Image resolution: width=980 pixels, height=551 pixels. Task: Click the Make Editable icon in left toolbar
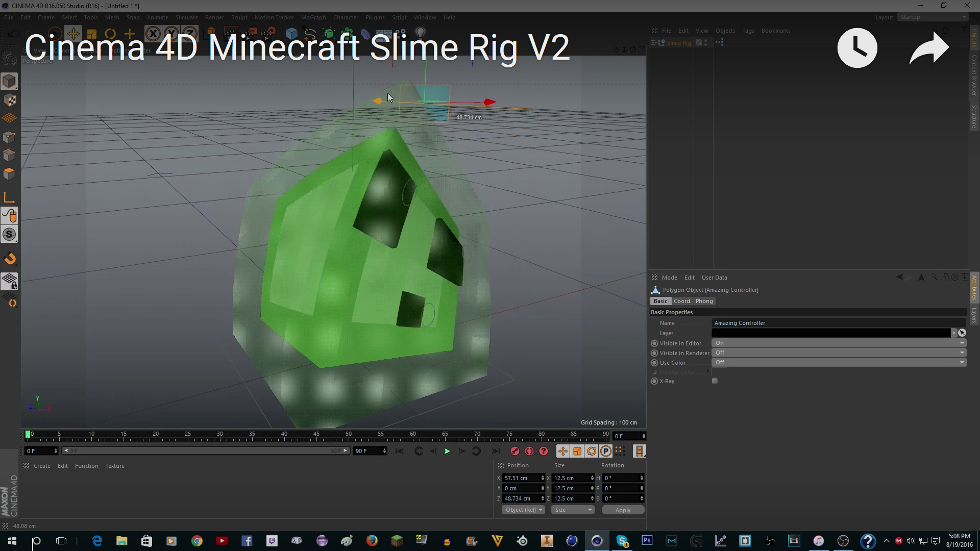point(9,59)
